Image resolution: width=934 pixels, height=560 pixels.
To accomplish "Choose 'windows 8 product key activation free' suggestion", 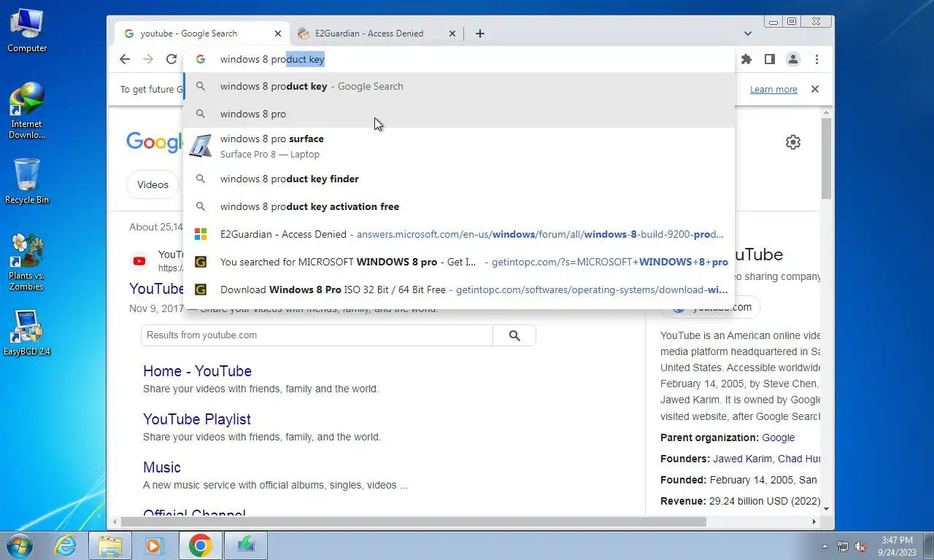I will pyautogui.click(x=459, y=206).
